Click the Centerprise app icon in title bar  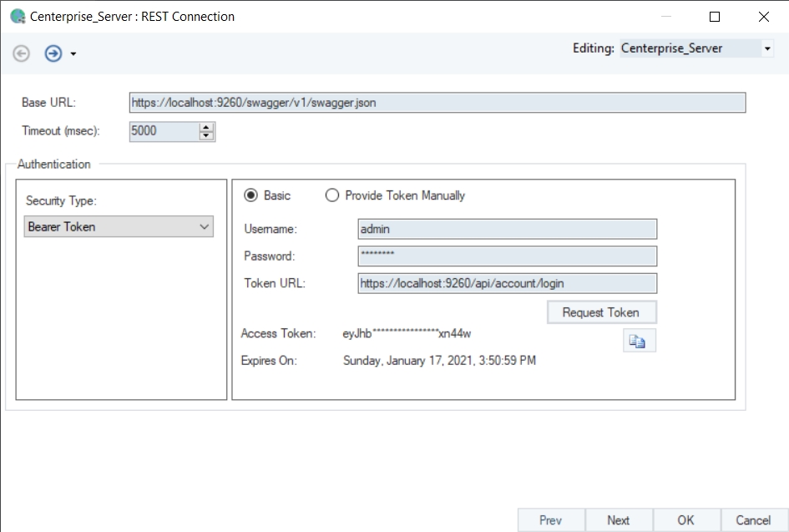point(17,16)
